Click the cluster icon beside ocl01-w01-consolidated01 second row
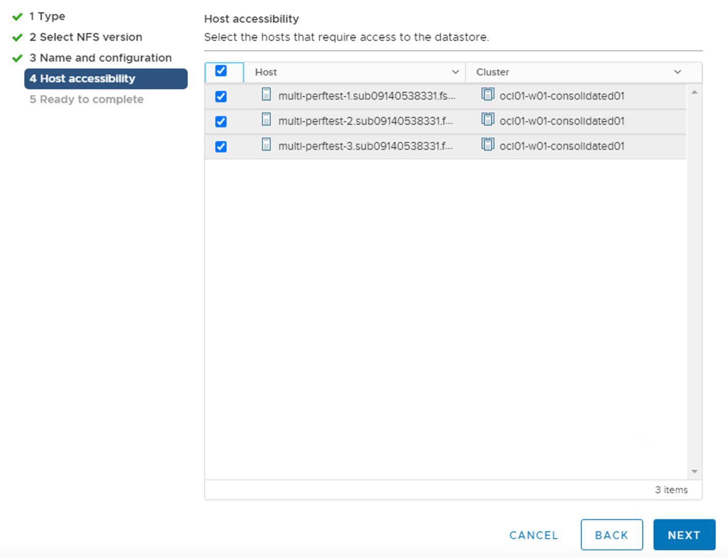This screenshot has width=728, height=560. coord(488,120)
